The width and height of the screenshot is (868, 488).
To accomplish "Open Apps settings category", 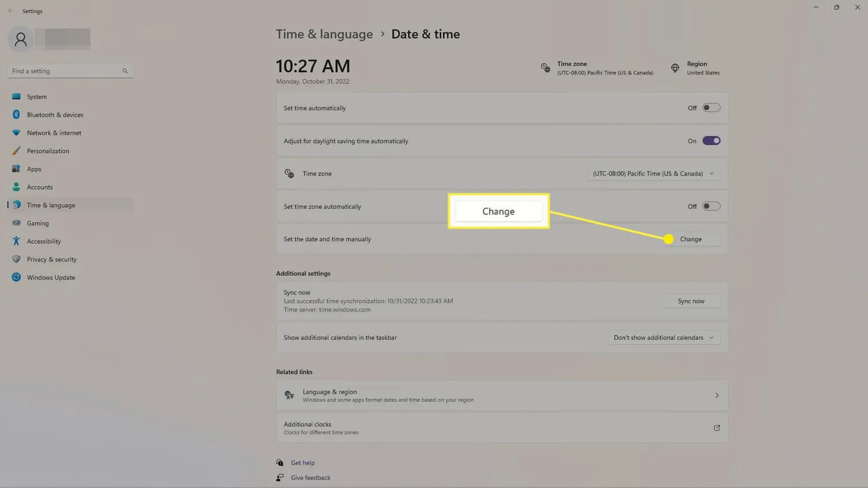I will 71,169.
